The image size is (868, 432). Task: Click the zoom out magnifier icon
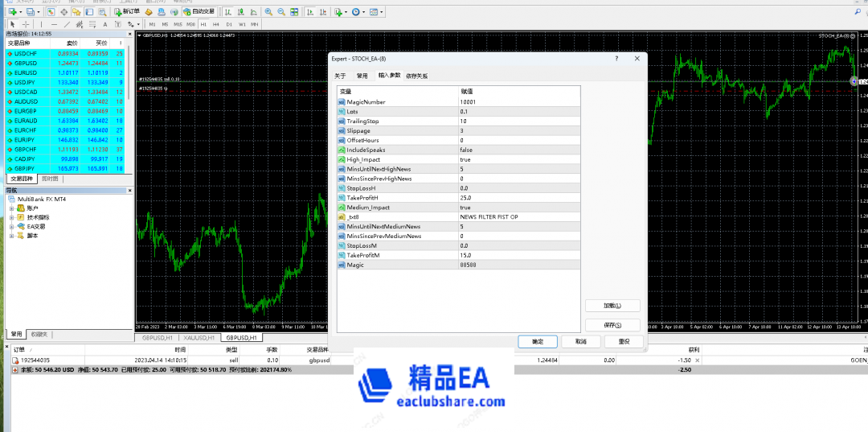coord(281,11)
